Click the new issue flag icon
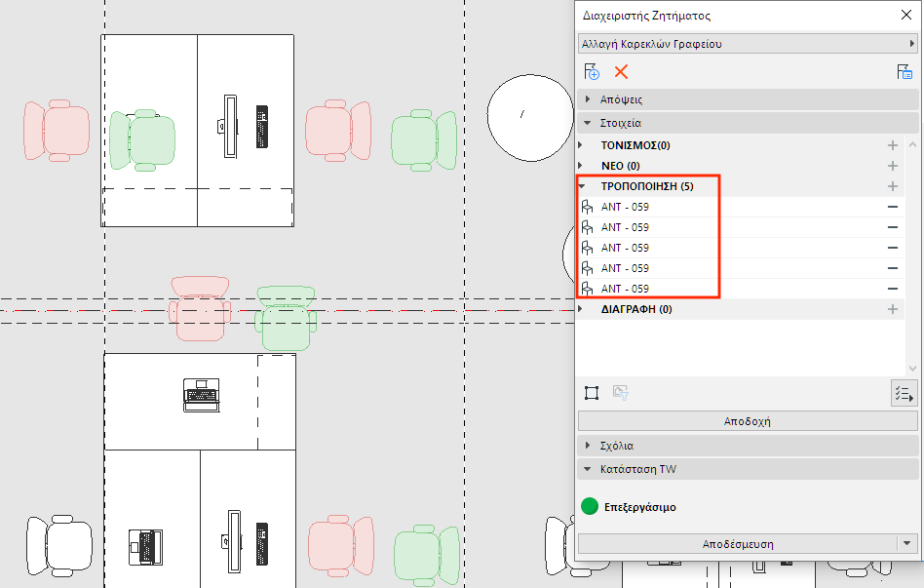This screenshot has width=924, height=588. click(x=592, y=72)
